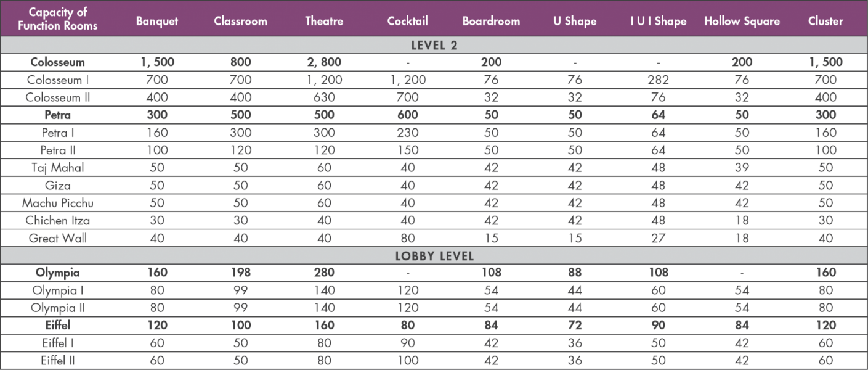Select the Chichen Itza row label
Image resolution: width=868 pixels, height=370 pixels.
point(58,220)
